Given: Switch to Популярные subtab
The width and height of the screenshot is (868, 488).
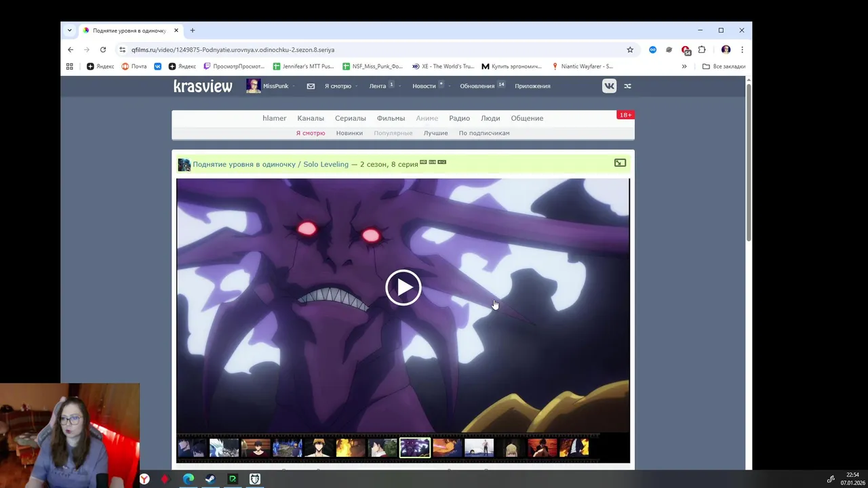Looking at the screenshot, I should (x=393, y=133).
